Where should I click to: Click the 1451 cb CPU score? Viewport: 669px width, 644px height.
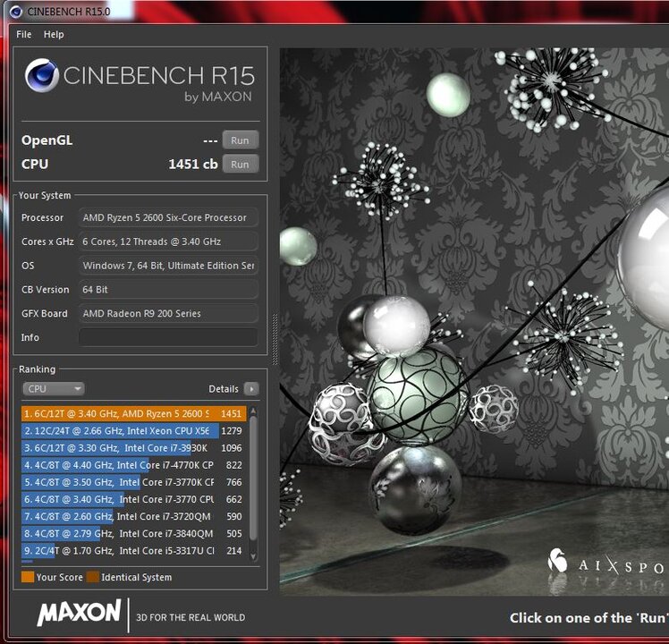(193, 165)
